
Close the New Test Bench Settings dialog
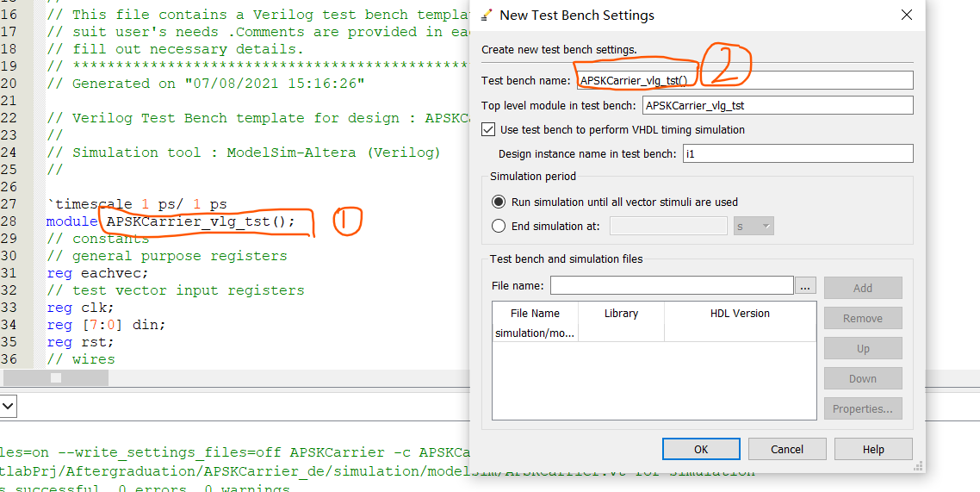(x=906, y=15)
